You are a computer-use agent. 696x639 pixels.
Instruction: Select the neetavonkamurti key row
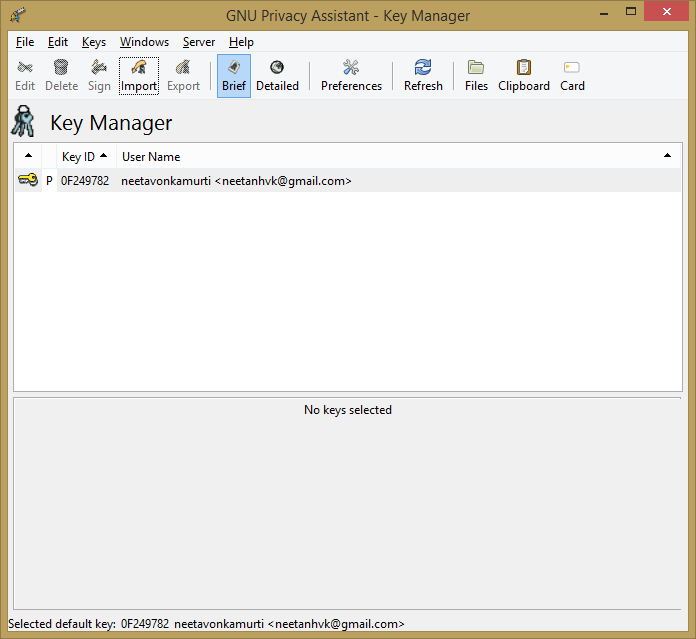pyautogui.click(x=236, y=181)
